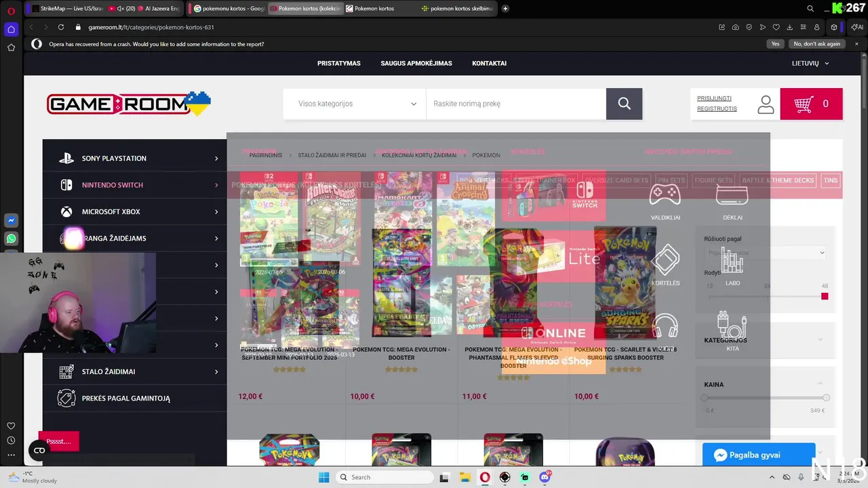Open Prekės pagal gamintoją link

point(126,398)
